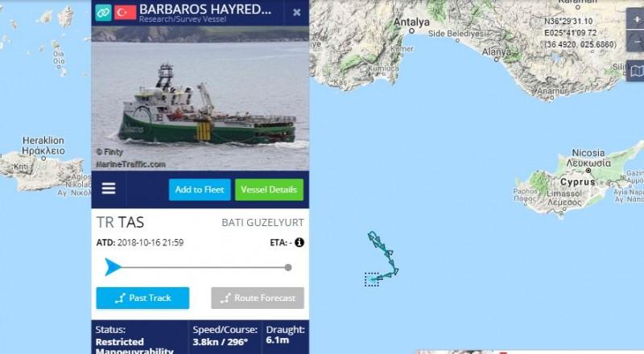
Task: Click the BARBAROS HAYRED... vessel name title
Action: click(205, 9)
